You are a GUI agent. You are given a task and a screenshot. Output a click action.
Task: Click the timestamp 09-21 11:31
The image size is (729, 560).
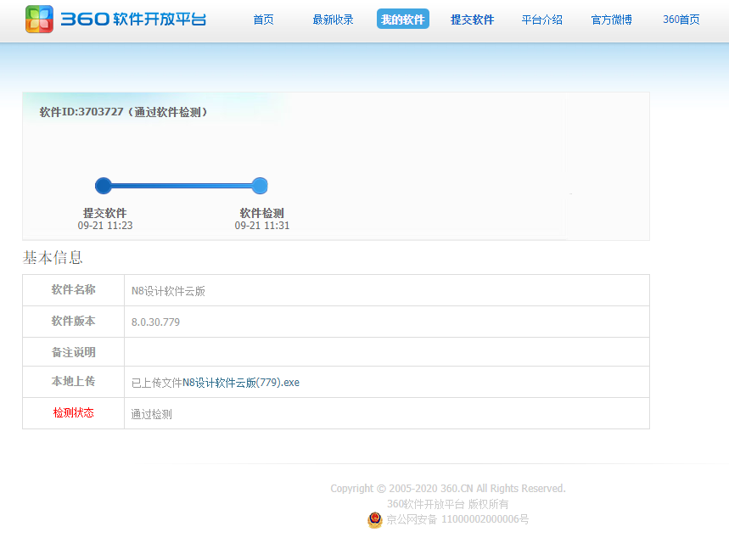pos(261,226)
